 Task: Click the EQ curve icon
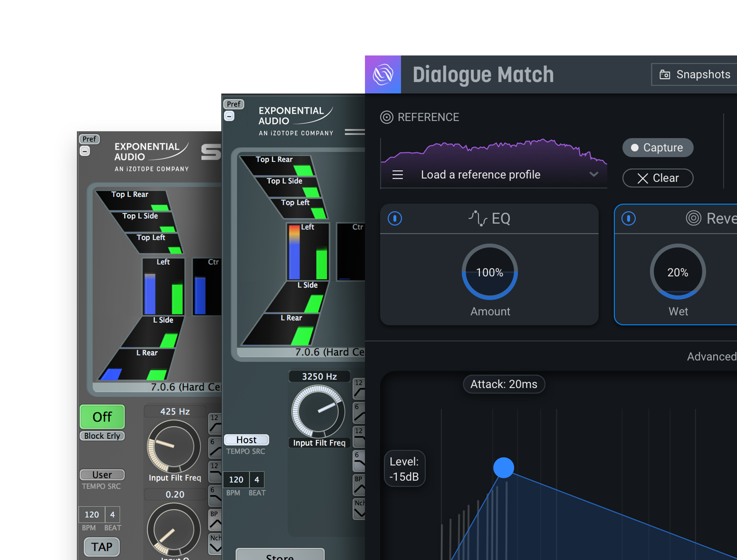tap(478, 218)
